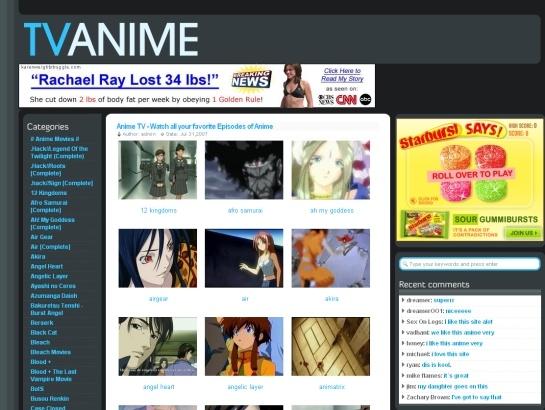Focus the keyword search input field
Image resolution: width=545 pixels, height=410 pixels.
click(x=470, y=264)
